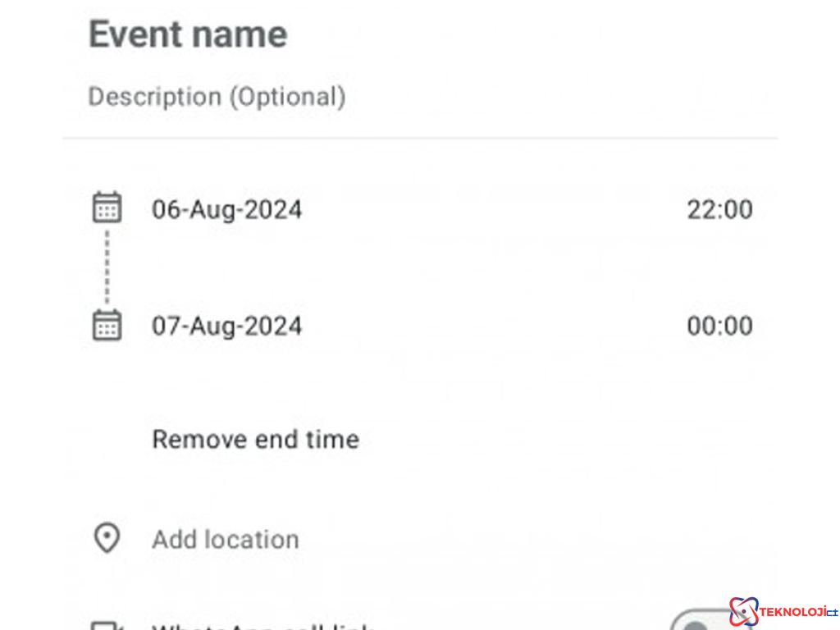840x630 pixels.
Task: Select the WhatsApp call link label
Action: tap(262, 627)
